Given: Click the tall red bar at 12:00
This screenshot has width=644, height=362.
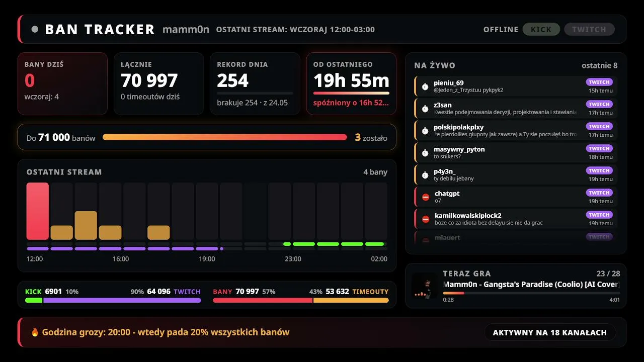Looking at the screenshot, I should (38, 211).
